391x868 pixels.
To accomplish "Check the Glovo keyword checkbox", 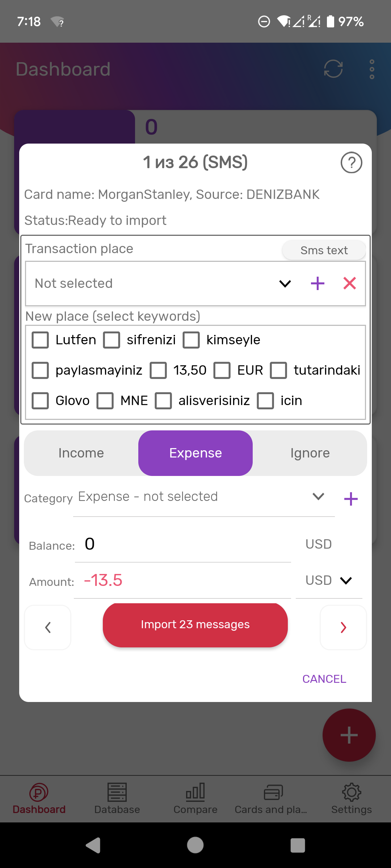I will click(40, 401).
